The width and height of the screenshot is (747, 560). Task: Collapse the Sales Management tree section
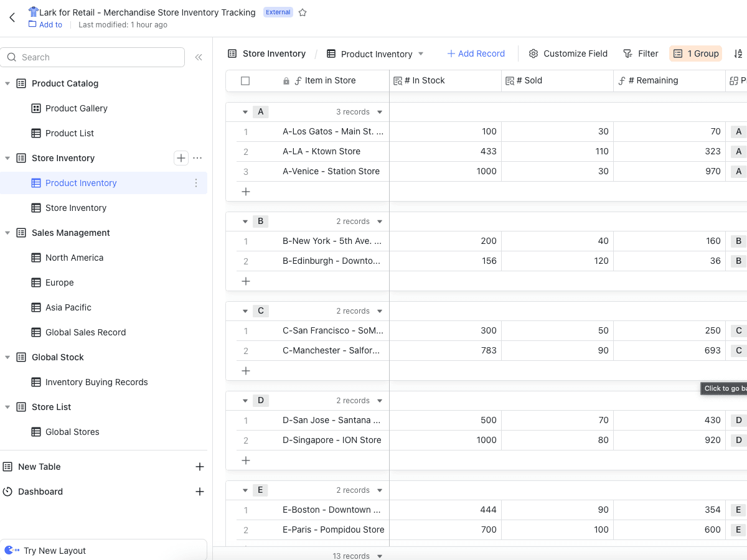tap(7, 233)
